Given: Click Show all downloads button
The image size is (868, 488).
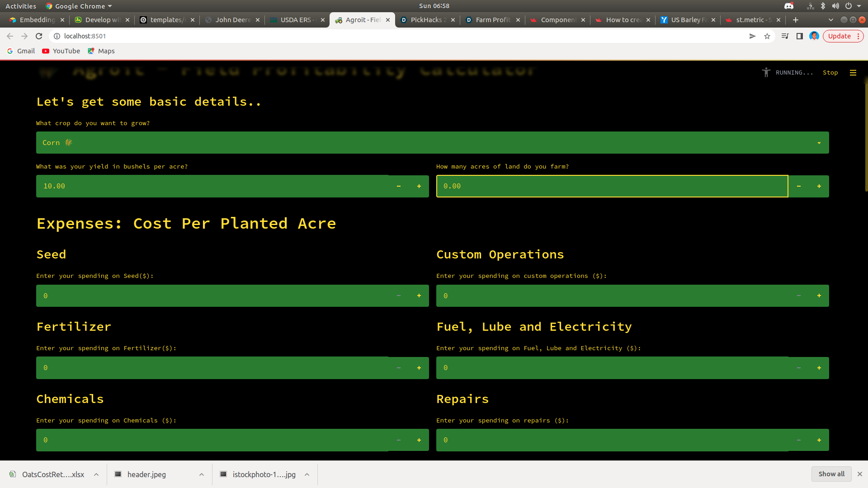Looking at the screenshot, I should click(831, 474).
